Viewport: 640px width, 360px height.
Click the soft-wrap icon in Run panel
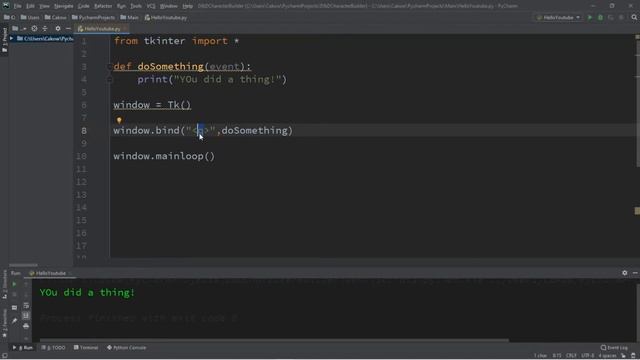pyautogui.click(x=26, y=305)
